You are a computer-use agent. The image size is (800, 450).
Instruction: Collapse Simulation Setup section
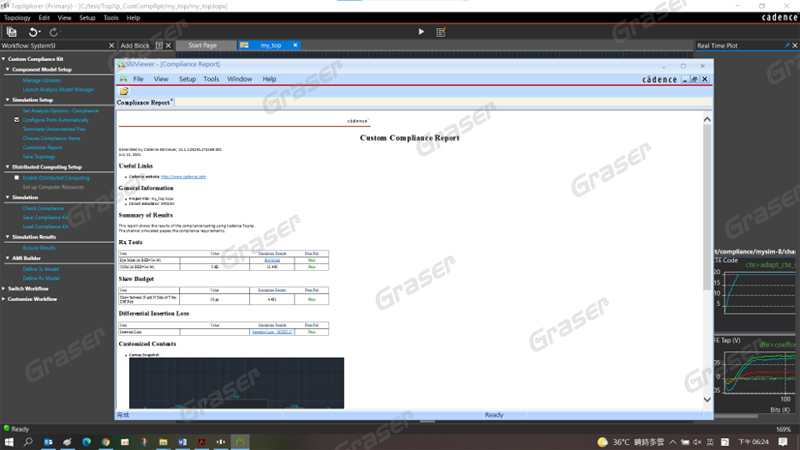(8, 99)
